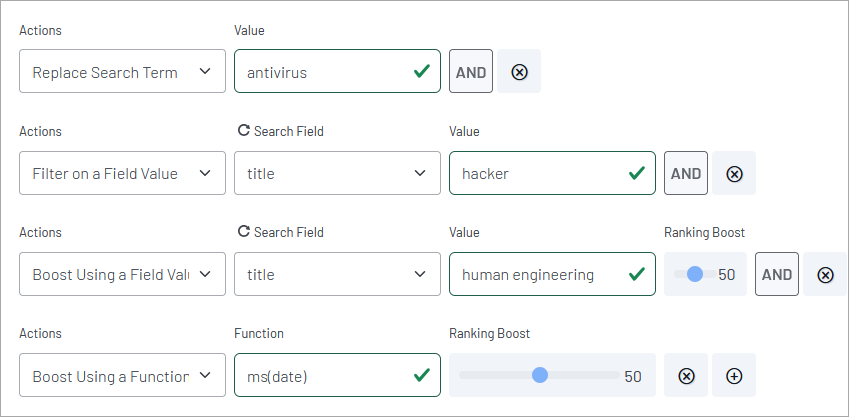The height and width of the screenshot is (417, 849).
Task: Expand title search field dropdown in filter row
Action: [x=337, y=173]
